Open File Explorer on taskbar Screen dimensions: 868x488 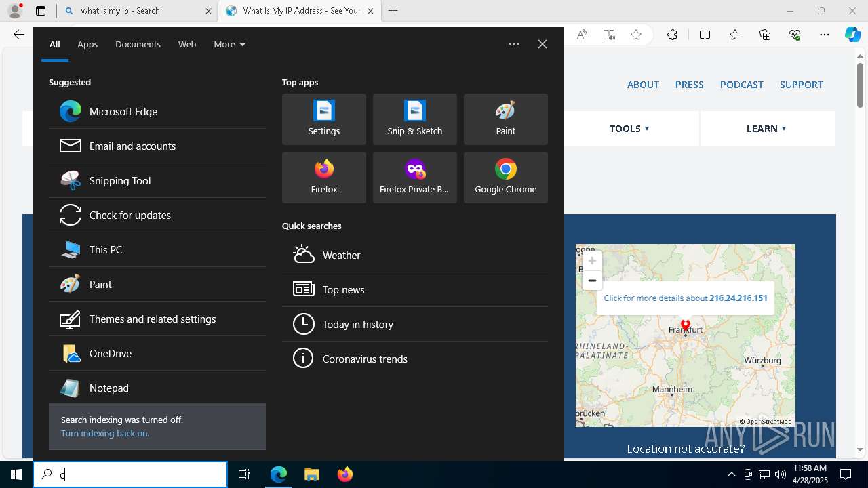point(311,474)
